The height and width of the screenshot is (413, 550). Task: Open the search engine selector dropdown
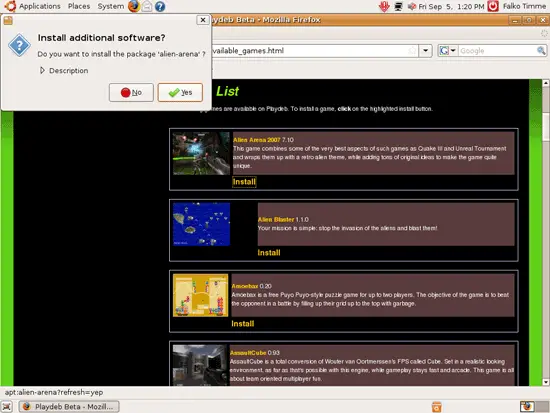[448, 51]
